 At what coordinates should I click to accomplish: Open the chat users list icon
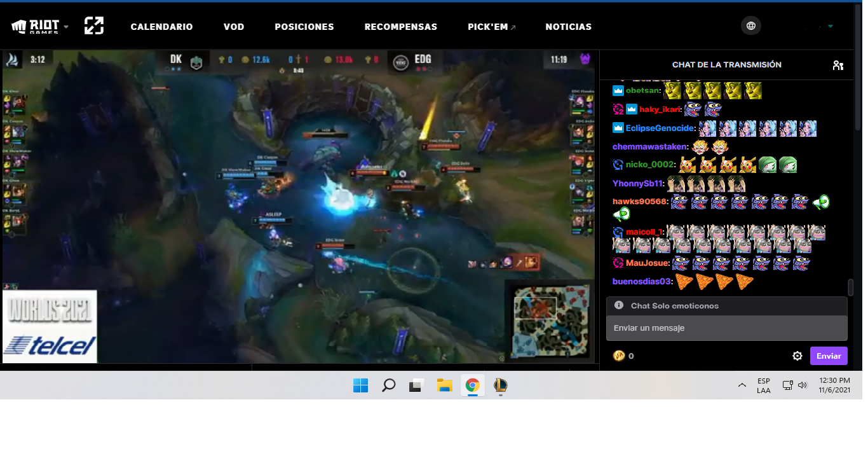tap(838, 65)
